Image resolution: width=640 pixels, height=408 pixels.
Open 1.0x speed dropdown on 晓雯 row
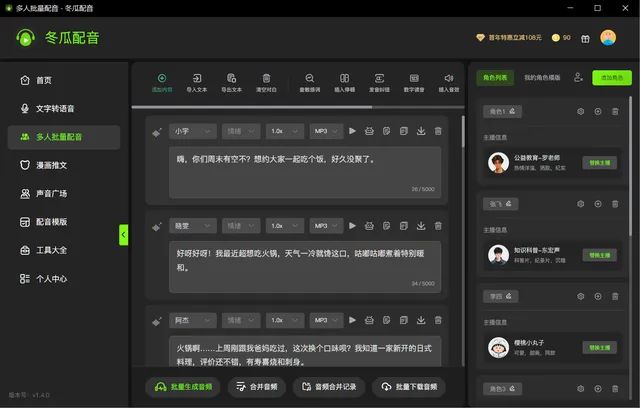[x=285, y=226]
